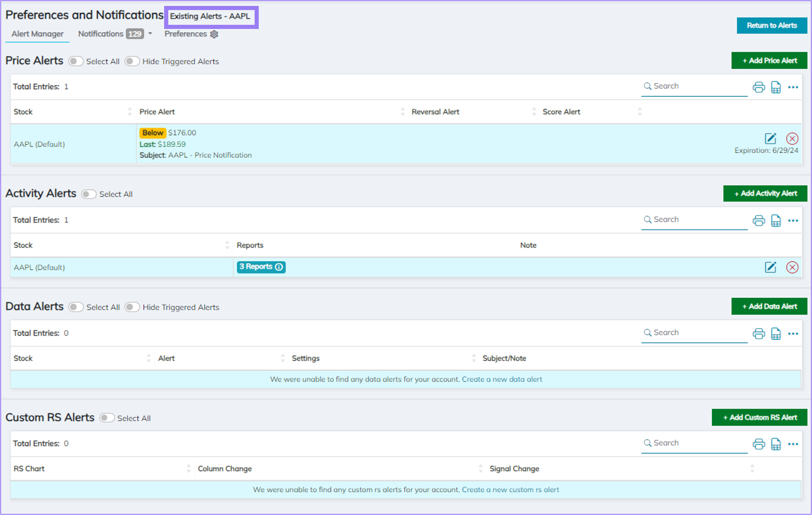Edit the AAPL price alert

[770, 138]
